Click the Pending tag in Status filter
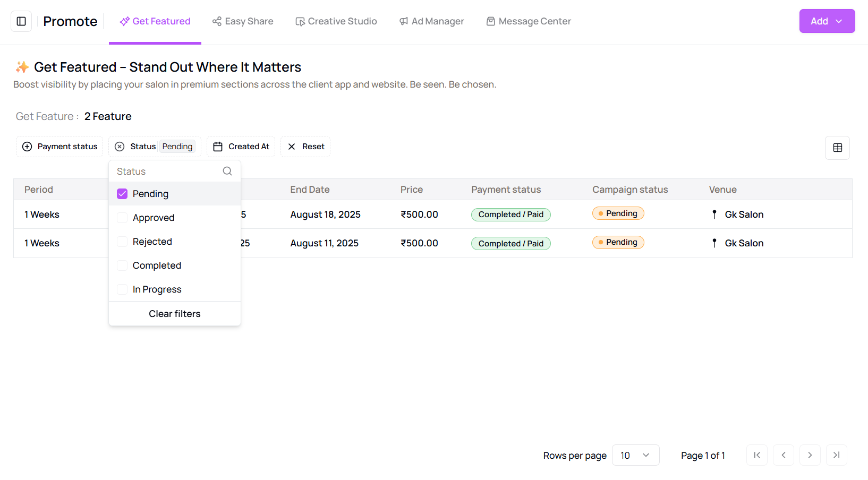Viewport: 868px width, 480px height. 177,147
